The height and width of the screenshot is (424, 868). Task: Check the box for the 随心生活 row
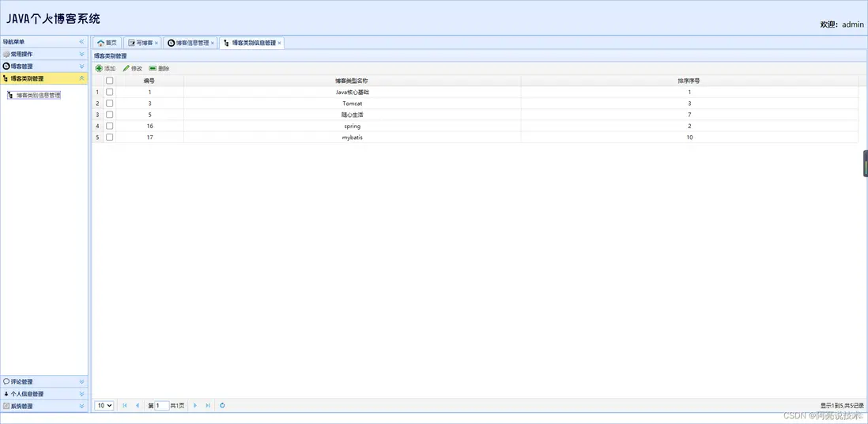pyautogui.click(x=110, y=114)
